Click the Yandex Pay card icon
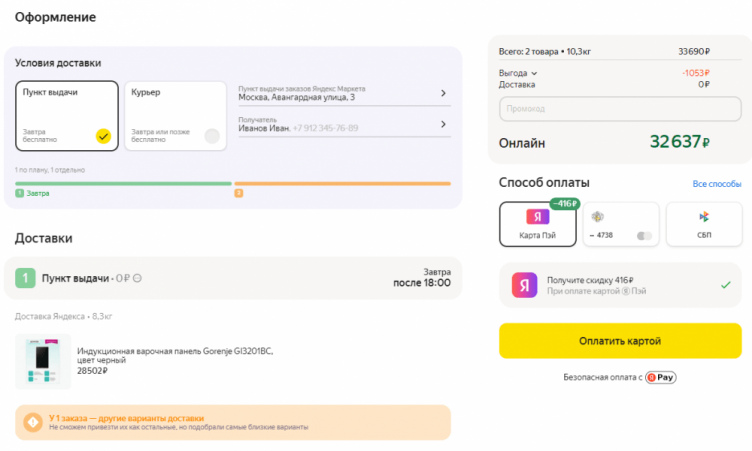Screen dimensions: 752x451 538,217
